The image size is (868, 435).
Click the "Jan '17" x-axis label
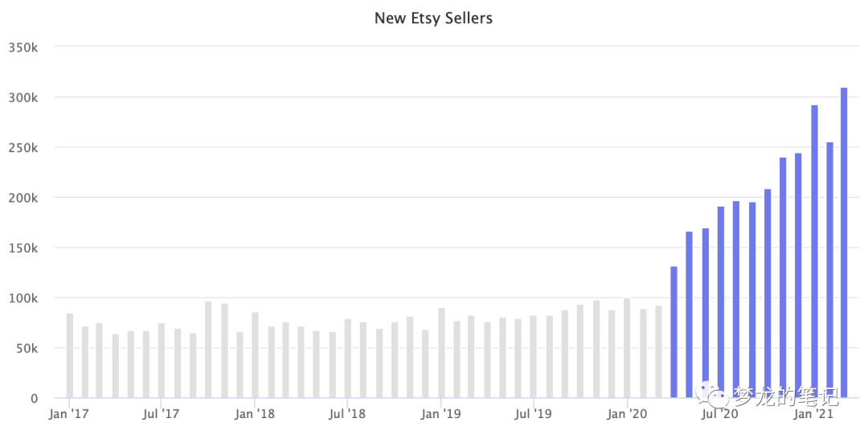pos(69,415)
